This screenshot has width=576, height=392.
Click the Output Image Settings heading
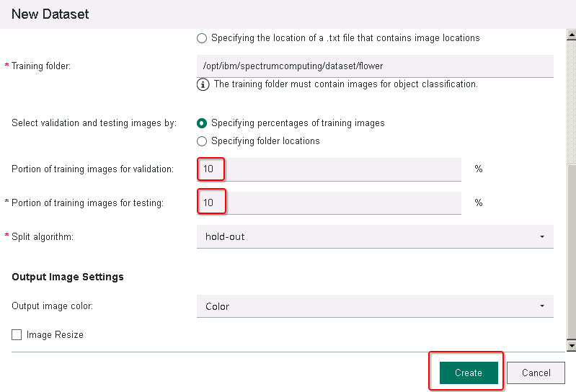click(68, 277)
